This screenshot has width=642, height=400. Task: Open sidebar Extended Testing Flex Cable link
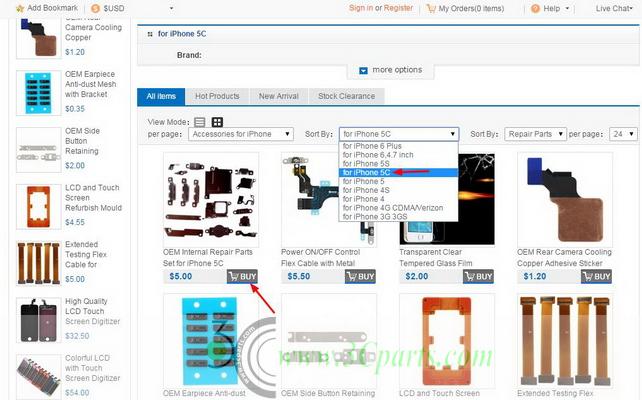(x=86, y=255)
